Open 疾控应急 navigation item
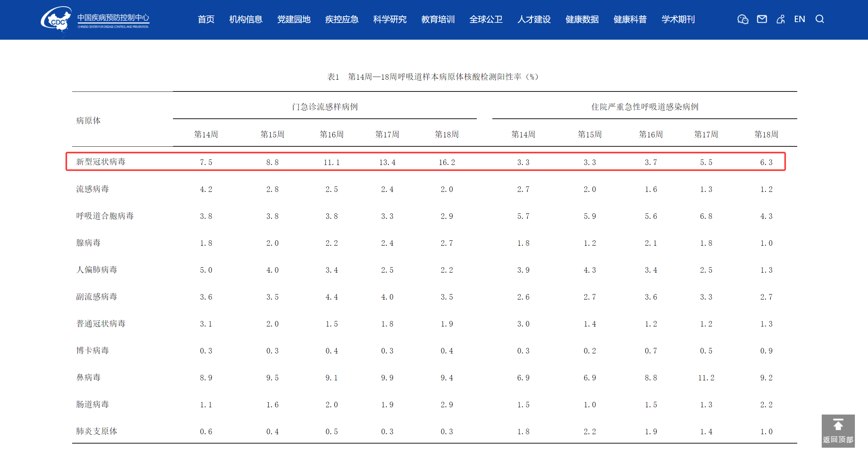 pyautogui.click(x=342, y=19)
